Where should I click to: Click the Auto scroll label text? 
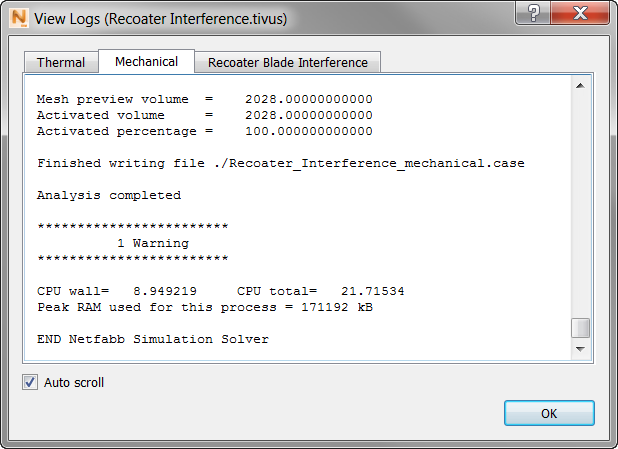point(74,382)
